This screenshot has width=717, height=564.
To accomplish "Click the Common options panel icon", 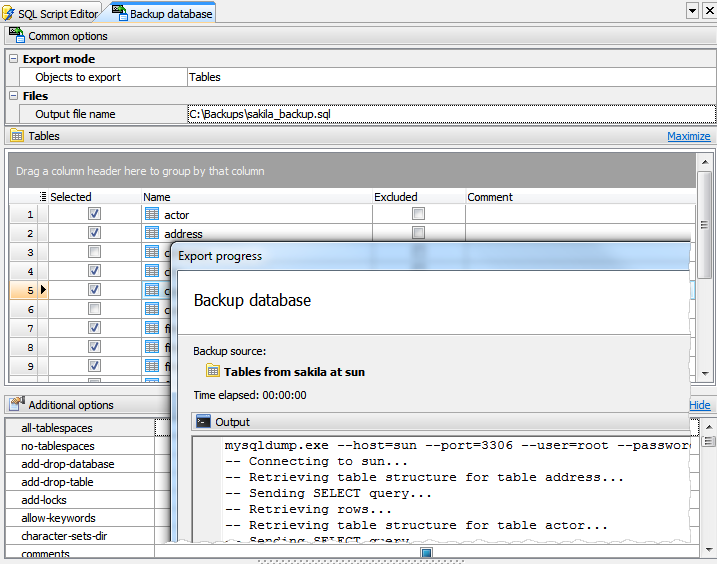I will [17, 36].
